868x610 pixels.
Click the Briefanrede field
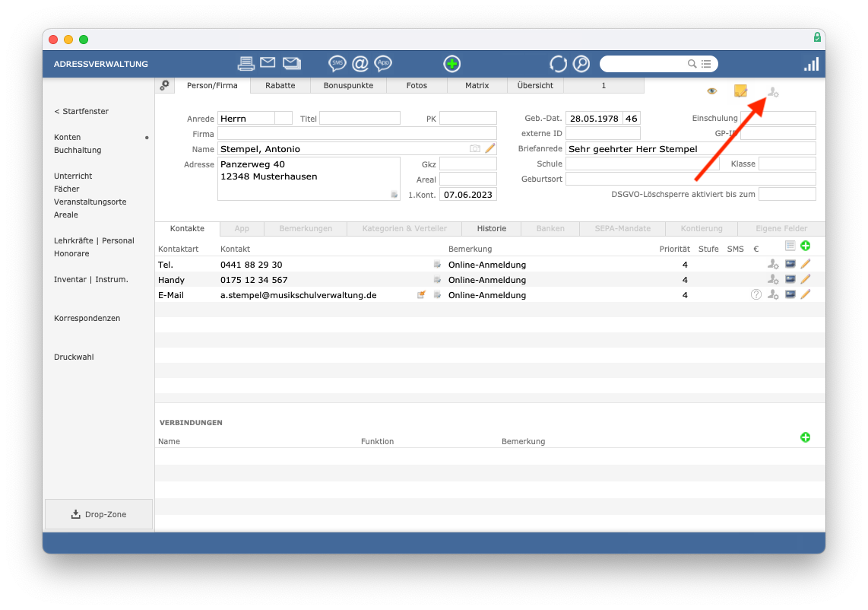pyautogui.click(x=691, y=148)
